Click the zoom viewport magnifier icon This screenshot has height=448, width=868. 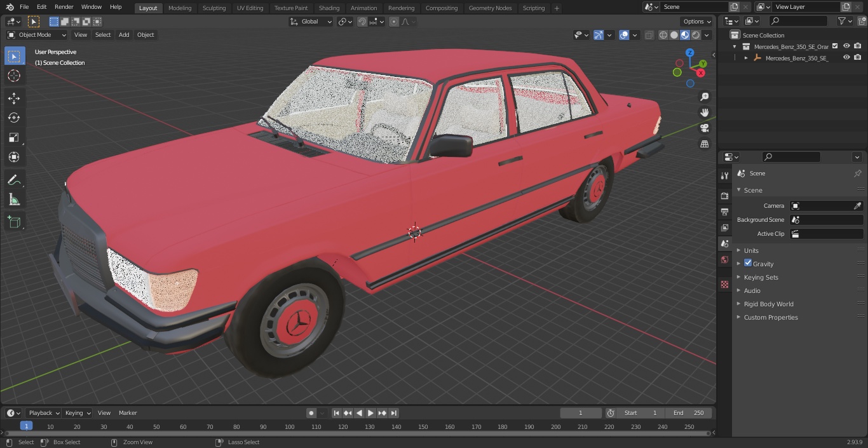pyautogui.click(x=704, y=97)
